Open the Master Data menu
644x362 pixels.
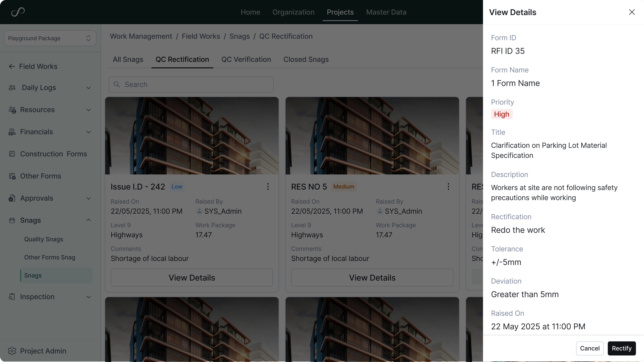click(386, 12)
